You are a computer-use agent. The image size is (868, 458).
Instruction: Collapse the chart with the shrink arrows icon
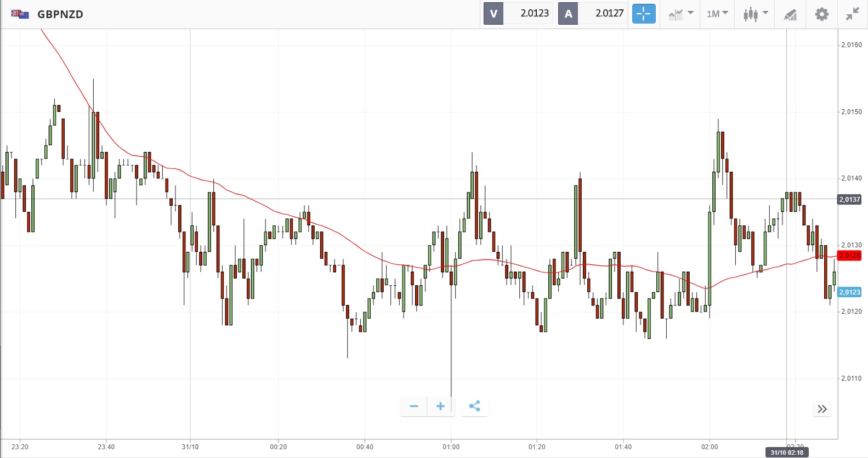(x=852, y=14)
